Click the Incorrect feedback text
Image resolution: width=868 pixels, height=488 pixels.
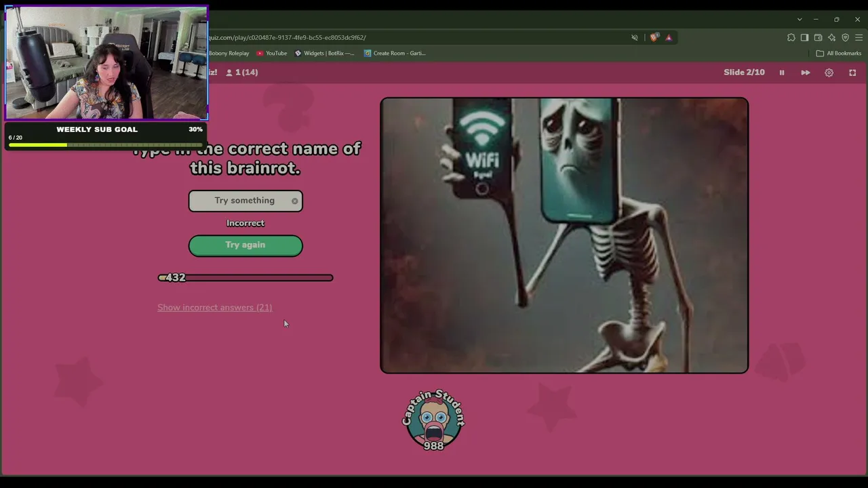click(x=245, y=223)
